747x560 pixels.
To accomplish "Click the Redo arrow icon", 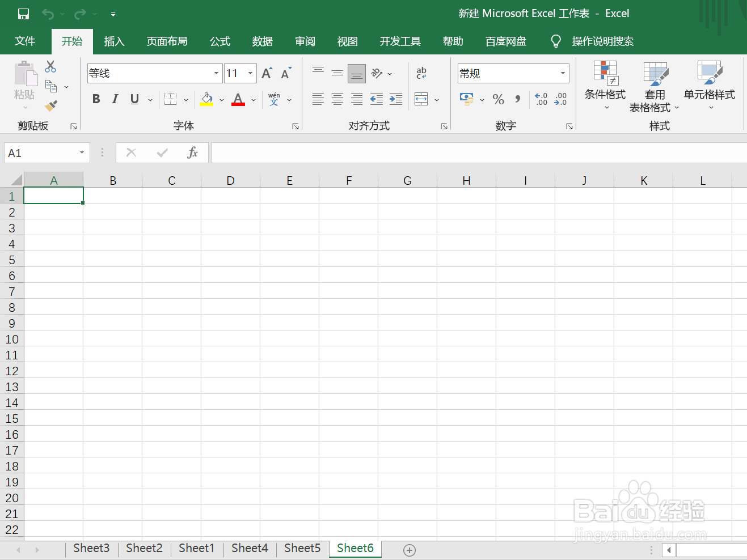I will pyautogui.click(x=80, y=14).
